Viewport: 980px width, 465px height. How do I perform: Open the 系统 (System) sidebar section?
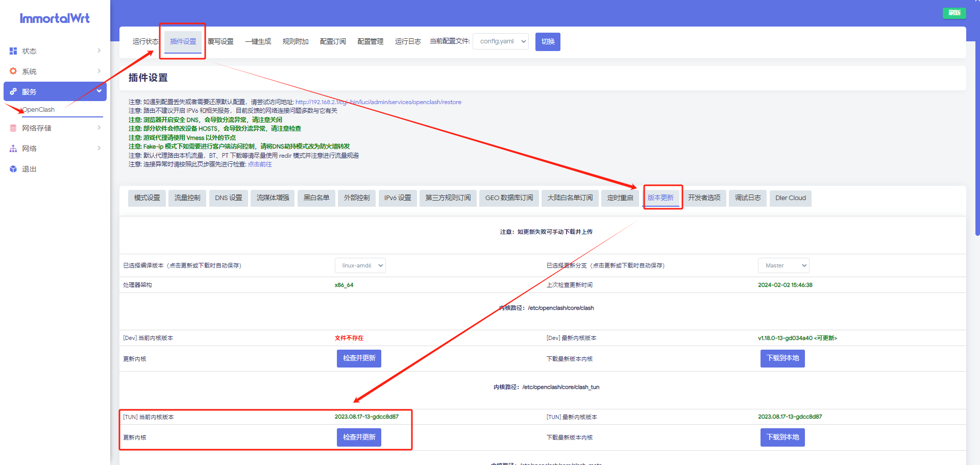pyautogui.click(x=29, y=71)
